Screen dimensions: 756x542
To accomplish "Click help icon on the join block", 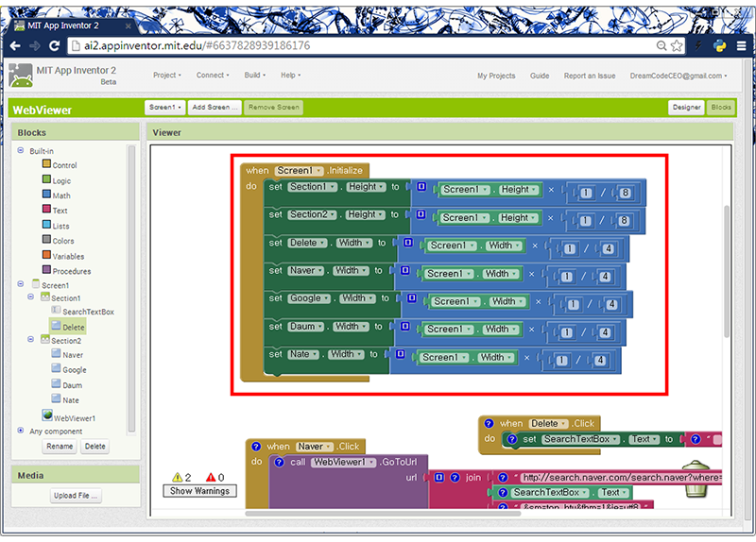I will (x=455, y=477).
